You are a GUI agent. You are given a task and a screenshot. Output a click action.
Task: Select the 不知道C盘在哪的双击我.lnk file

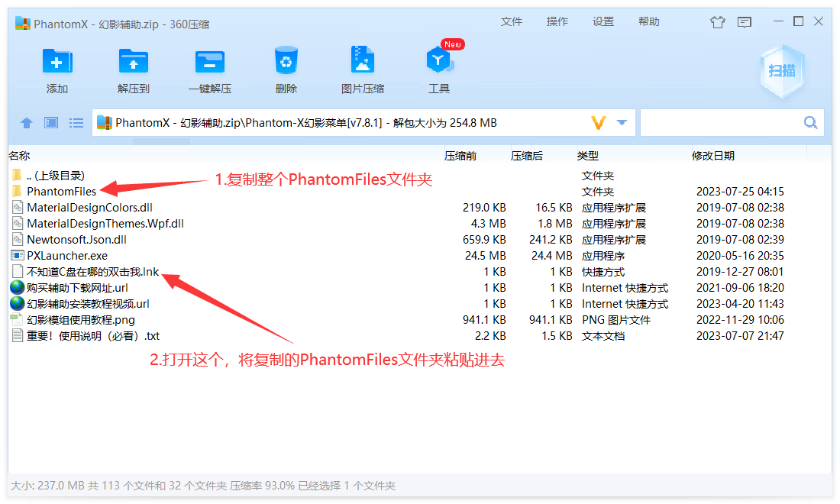point(92,272)
